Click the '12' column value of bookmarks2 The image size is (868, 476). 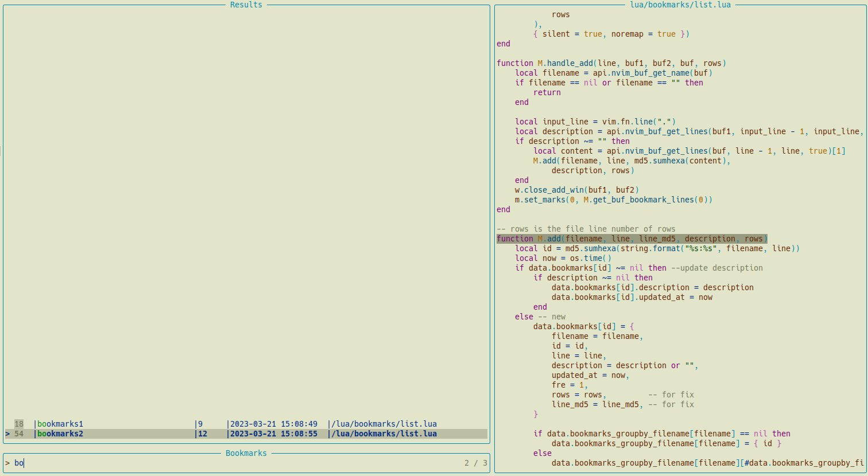203,434
